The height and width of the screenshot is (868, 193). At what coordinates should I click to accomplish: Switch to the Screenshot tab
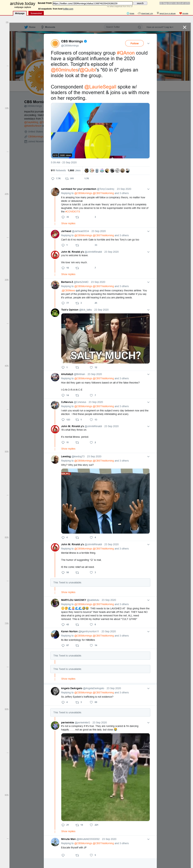pos(36,13)
